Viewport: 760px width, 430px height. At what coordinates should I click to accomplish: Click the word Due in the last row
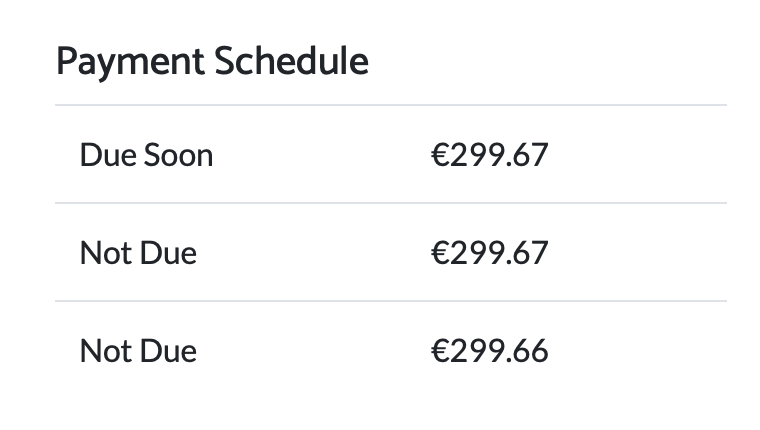[169, 351]
